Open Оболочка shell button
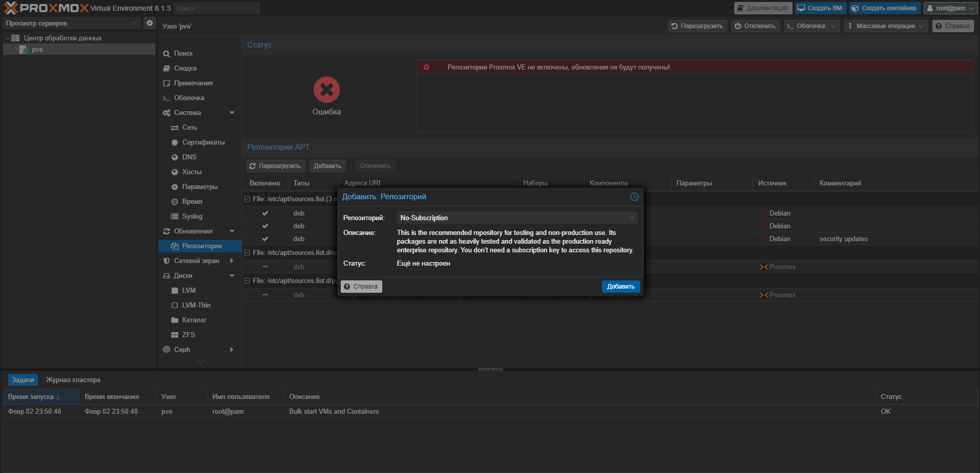This screenshot has height=473, width=980. coord(806,26)
